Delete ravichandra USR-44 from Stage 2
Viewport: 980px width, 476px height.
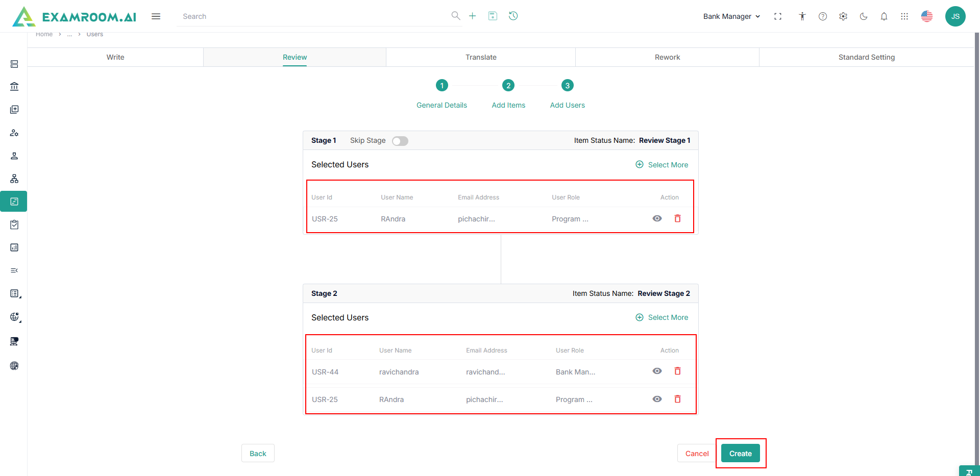[678, 371]
